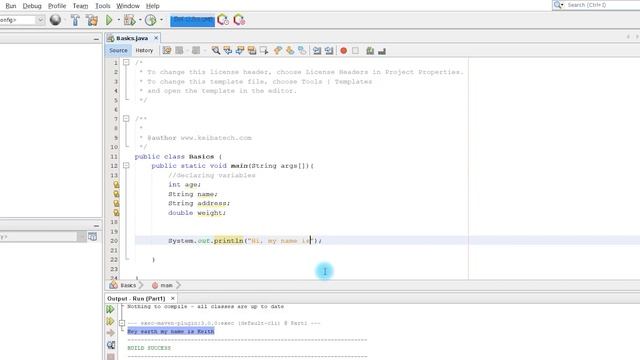Open the Profile menu
Image resolution: width=640 pixels, height=360 pixels.
click(x=57, y=6)
